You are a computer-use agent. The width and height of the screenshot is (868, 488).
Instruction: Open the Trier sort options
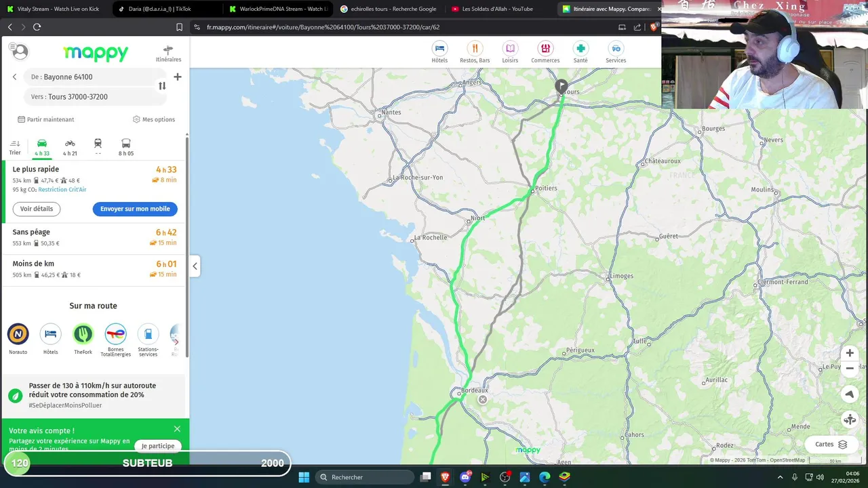15,147
